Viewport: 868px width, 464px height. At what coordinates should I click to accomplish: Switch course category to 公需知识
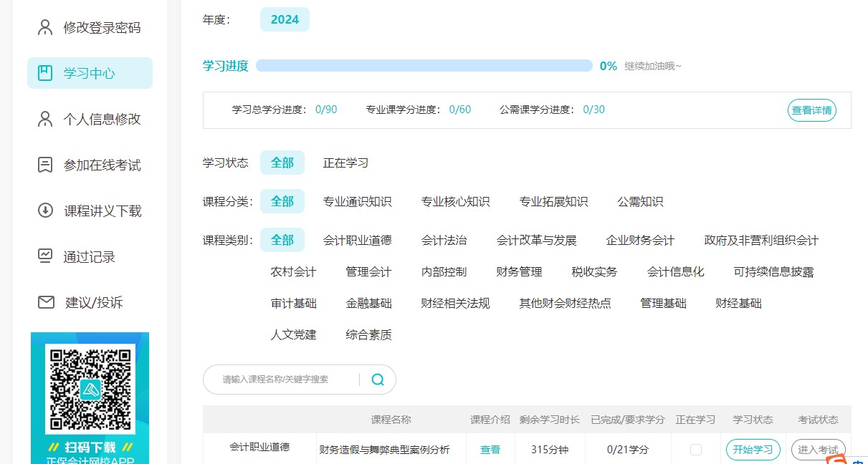tap(639, 201)
